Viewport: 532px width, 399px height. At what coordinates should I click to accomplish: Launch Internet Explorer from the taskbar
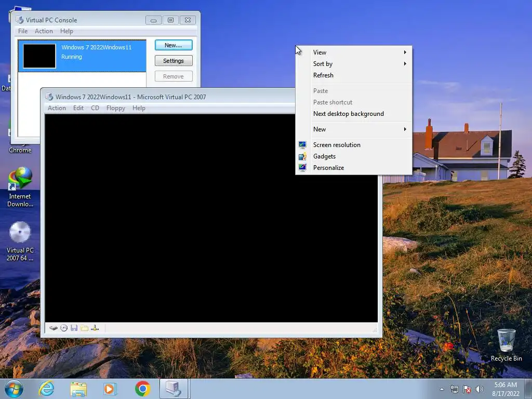pos(46,389)
